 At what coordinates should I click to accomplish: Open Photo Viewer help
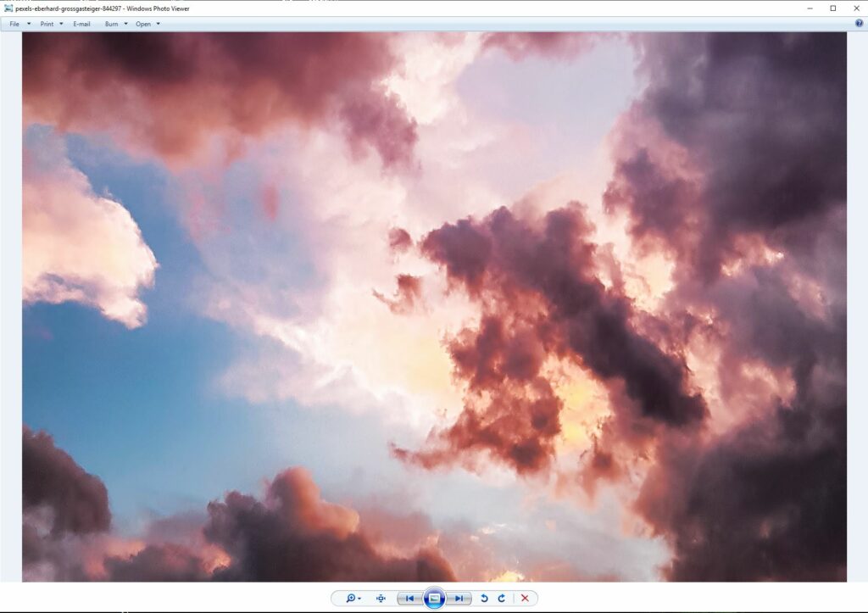tap(860, 23)
